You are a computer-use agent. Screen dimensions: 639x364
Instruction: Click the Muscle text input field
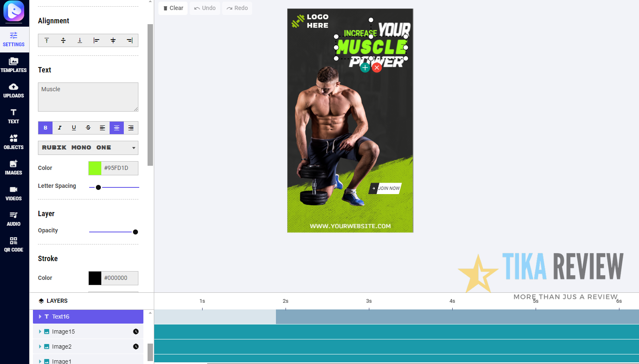click(88, 97)
